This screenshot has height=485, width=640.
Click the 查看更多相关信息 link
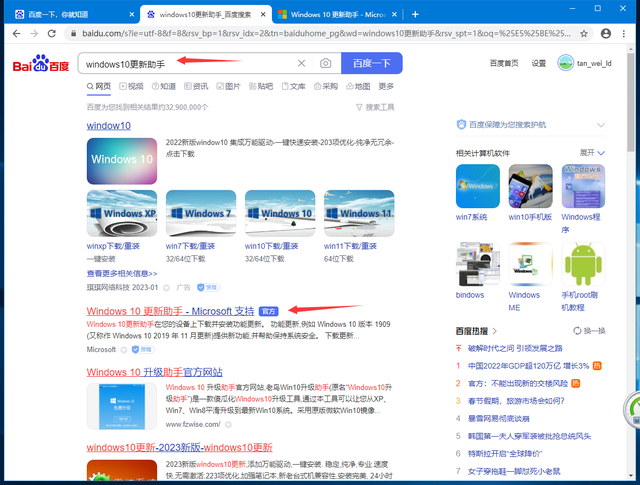(x=122, y=274)
